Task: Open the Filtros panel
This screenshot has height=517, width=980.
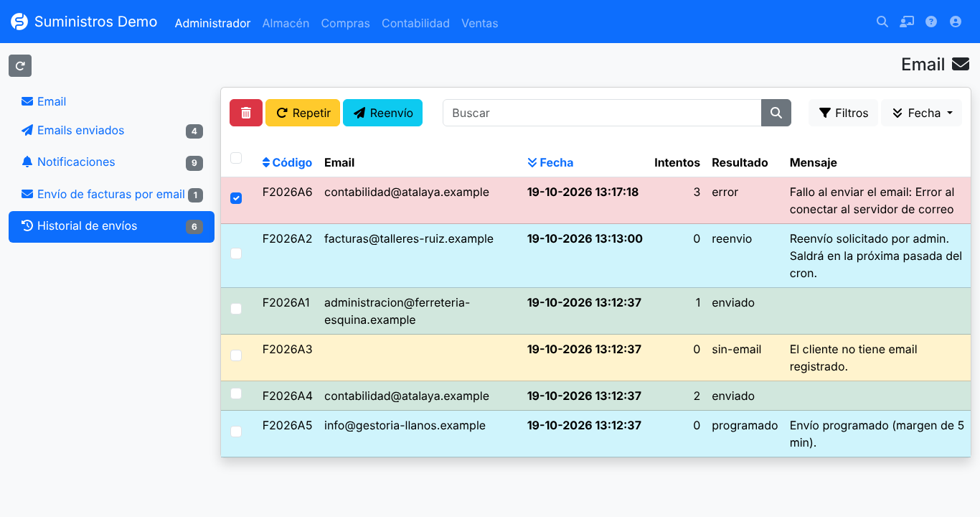Action: [x=843, y=113]
